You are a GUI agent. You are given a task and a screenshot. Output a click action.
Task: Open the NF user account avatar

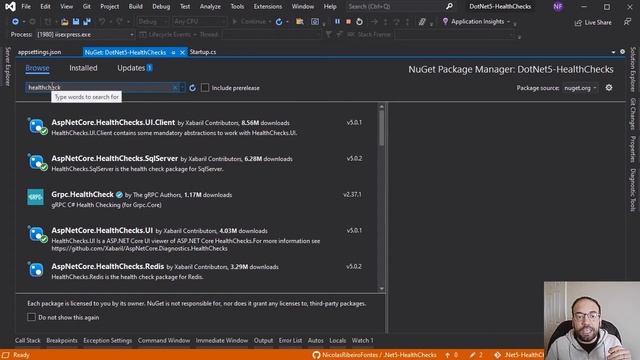(x=558, y=7)
